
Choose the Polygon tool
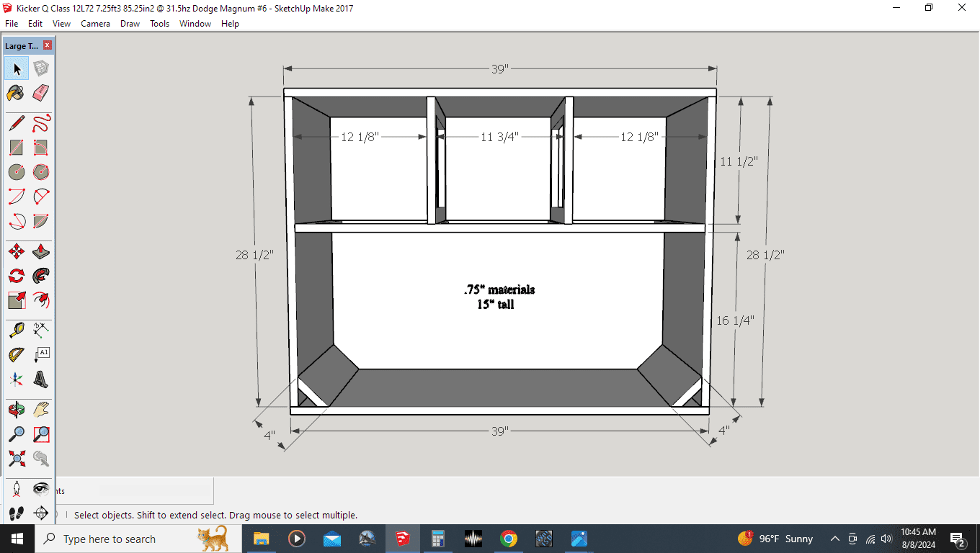coord(41,172)
